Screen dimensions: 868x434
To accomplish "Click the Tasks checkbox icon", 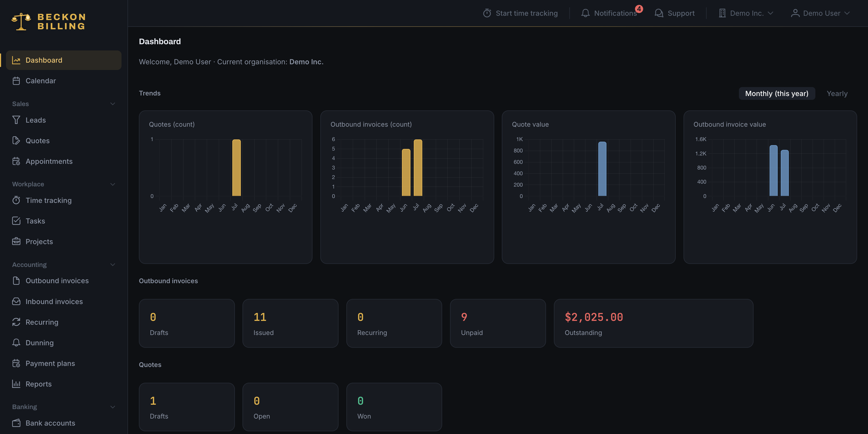I will (x=16, y=221).
